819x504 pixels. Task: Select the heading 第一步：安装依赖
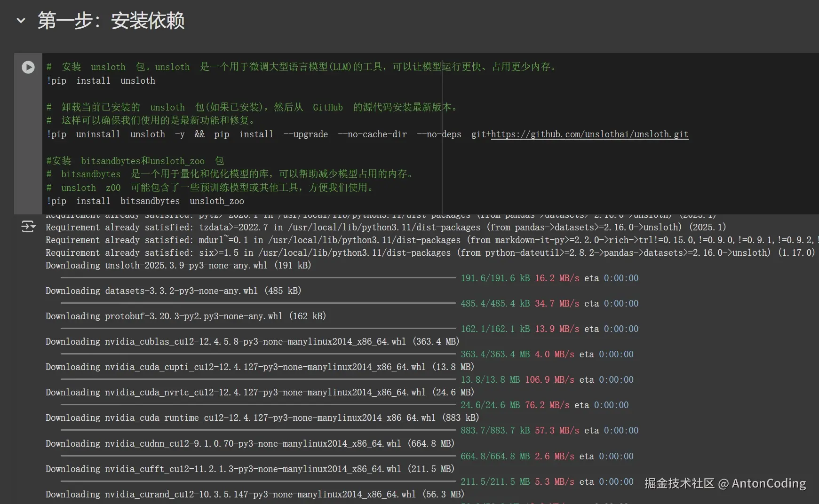(x=111, y=21)
